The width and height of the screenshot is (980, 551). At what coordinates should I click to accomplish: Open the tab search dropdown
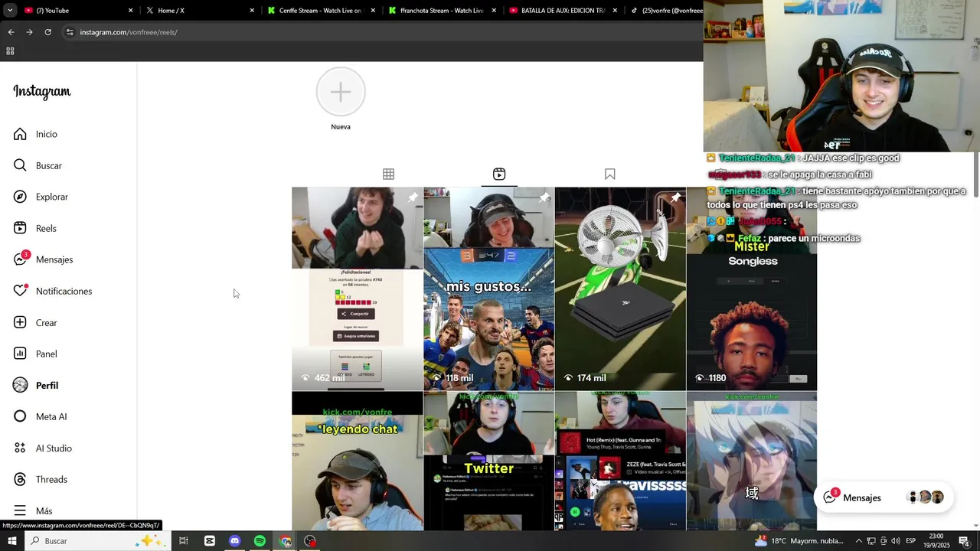pos(10,11)
